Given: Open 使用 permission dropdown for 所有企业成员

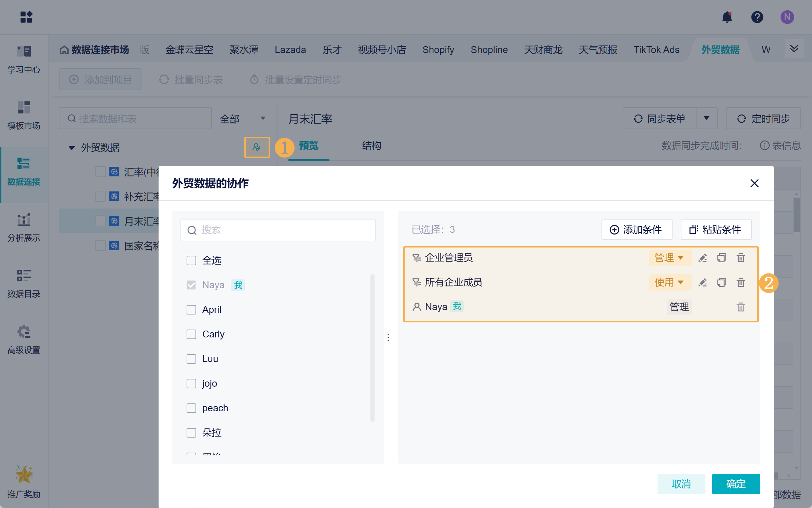Looking at the screenshot, I should [669, 282].
